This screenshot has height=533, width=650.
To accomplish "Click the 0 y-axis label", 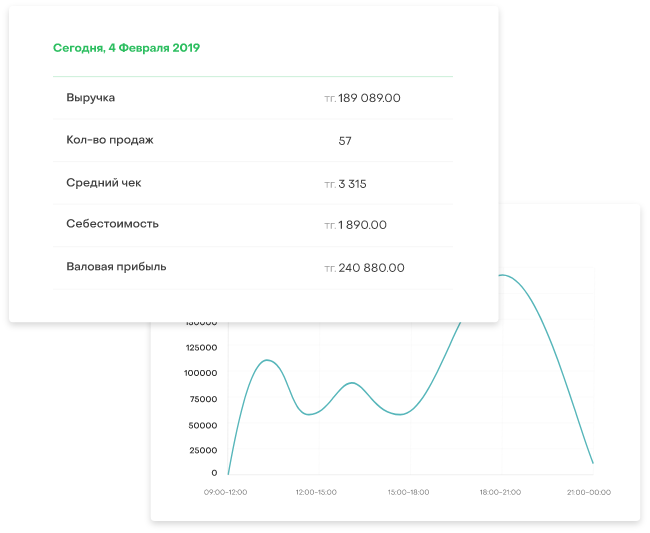I will point(214,473).
